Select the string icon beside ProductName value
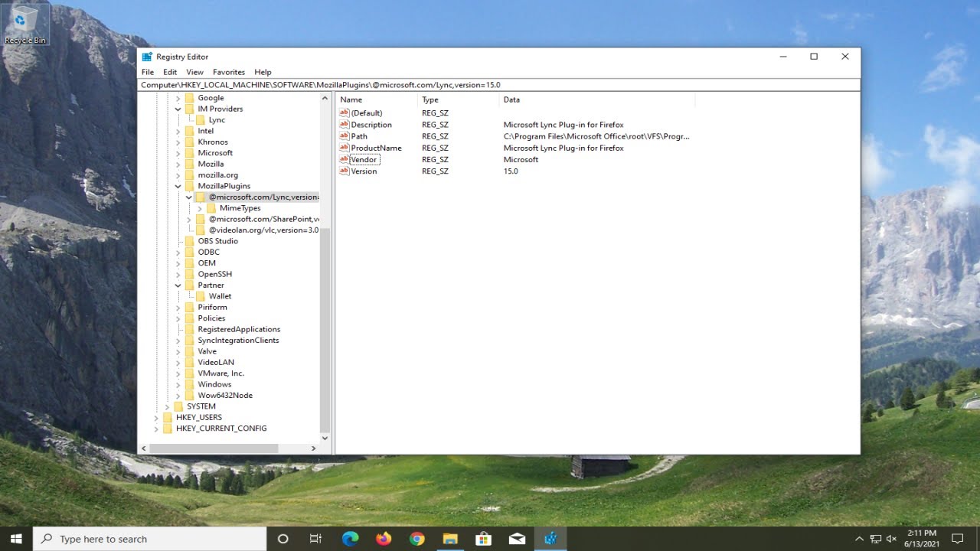Screen dimensions: 980x551 point(344,148)
